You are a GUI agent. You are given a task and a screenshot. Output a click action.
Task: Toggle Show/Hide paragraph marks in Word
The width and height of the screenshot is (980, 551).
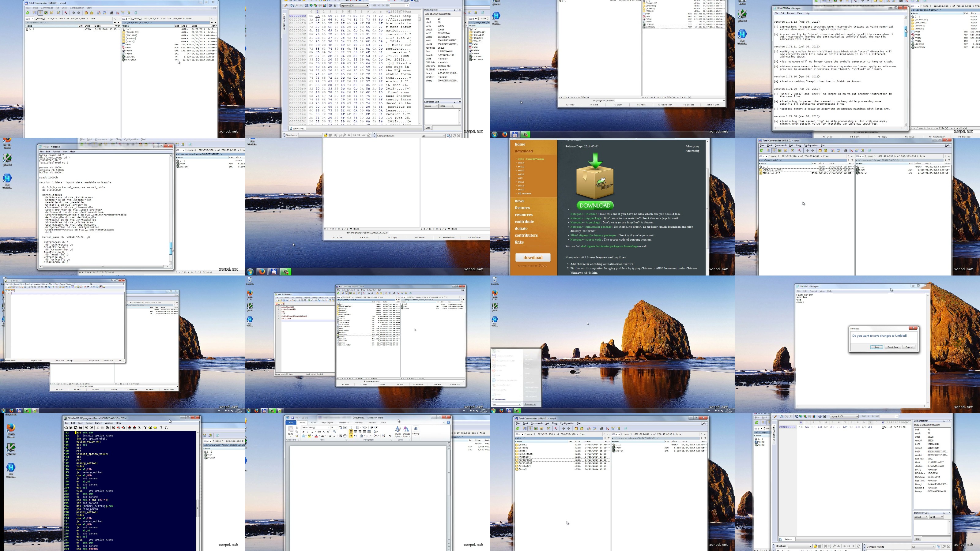pyautogui.click(x=390, y=436)
